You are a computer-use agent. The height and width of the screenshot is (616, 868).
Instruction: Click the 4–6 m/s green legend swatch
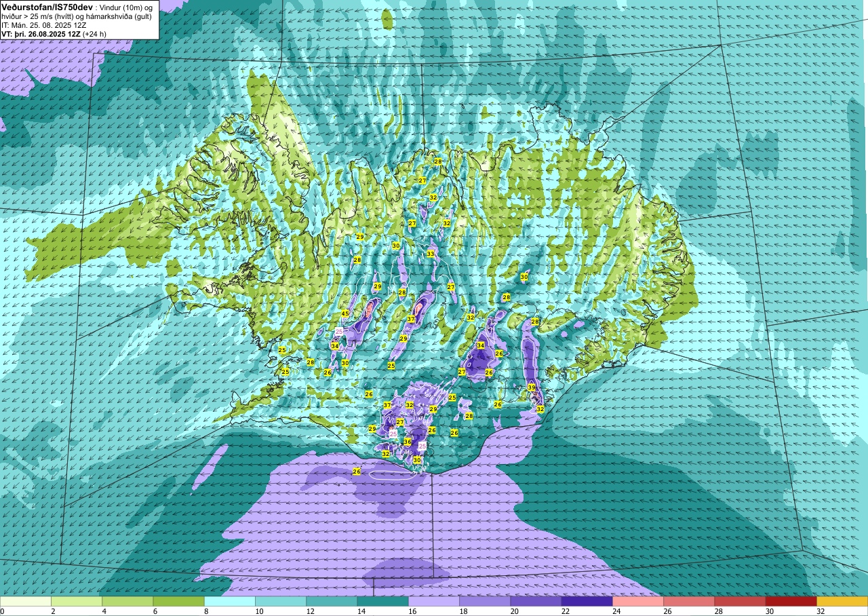[127, 601]
